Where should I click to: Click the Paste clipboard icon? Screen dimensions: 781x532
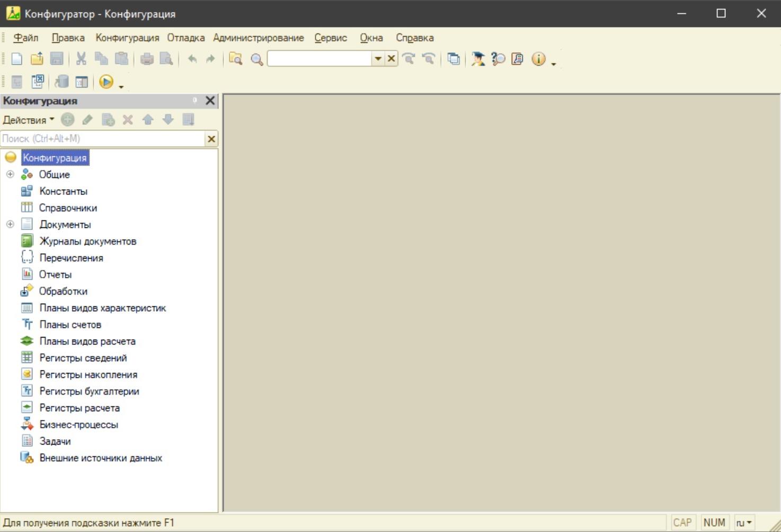click(x=121, y=59)
